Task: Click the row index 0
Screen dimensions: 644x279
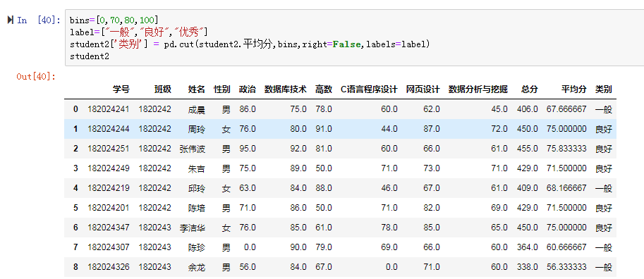Action: (x=75, y=109)
